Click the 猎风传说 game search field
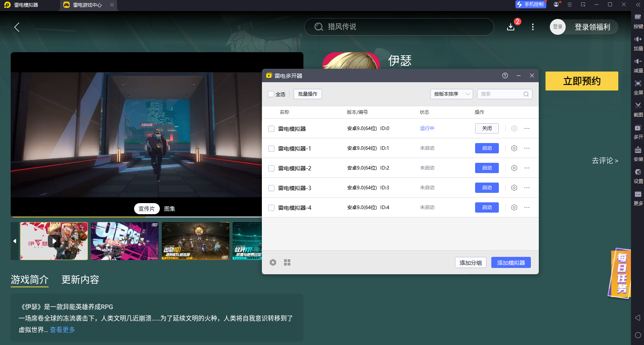644x345 pixels. (x=399, y=27)
